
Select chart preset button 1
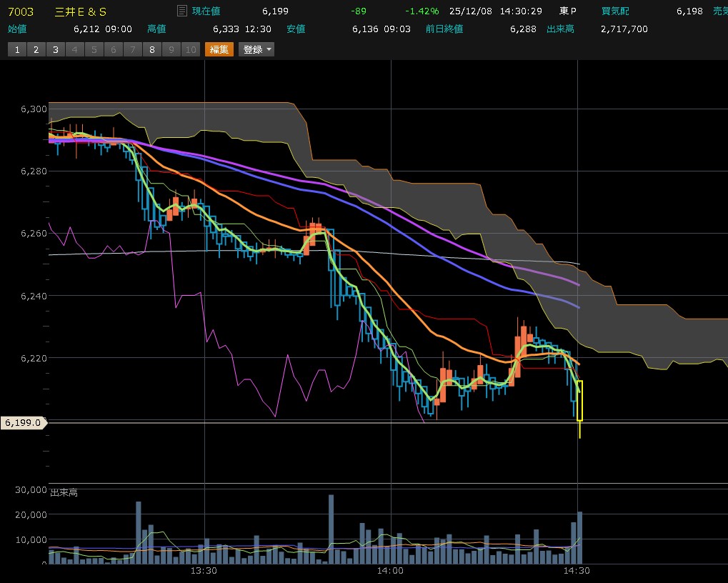[16, 49]
